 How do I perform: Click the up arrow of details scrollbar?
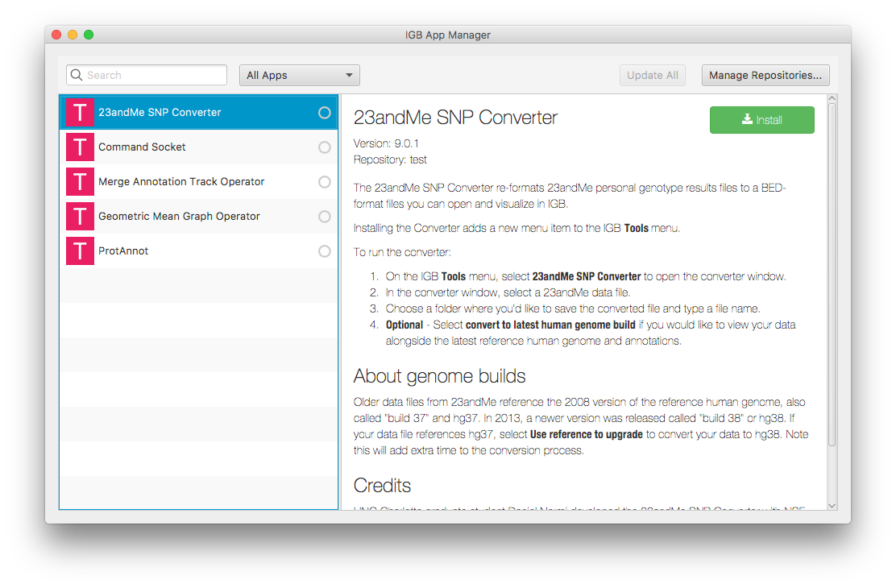[x=832, y=99]
